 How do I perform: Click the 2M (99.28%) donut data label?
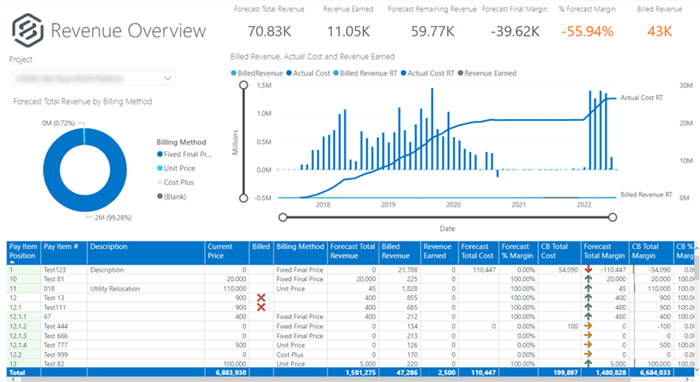tap(113, 218)
